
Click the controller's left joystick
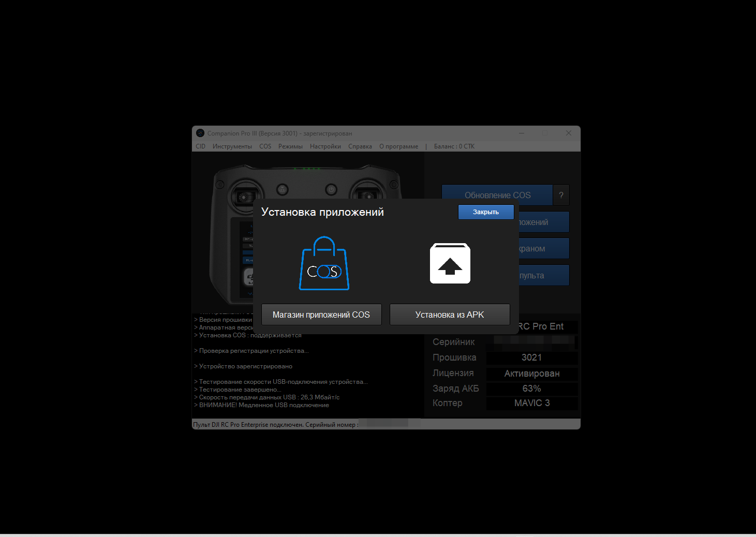pos(244,196)
